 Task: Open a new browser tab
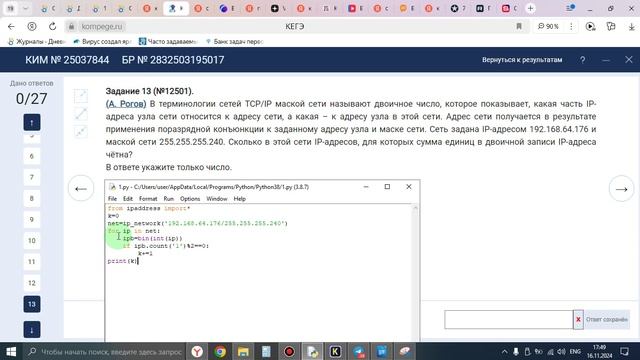[x=530, y=8]
